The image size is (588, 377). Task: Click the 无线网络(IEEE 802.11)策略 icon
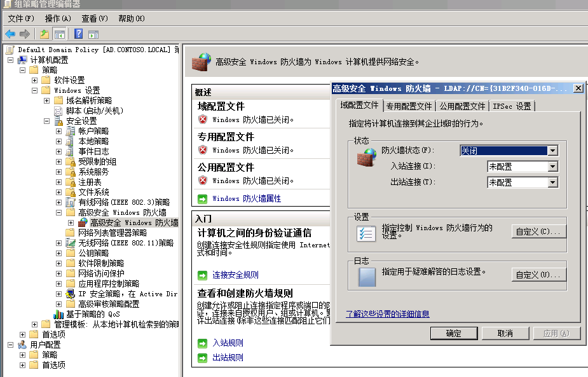pos(71,243)
